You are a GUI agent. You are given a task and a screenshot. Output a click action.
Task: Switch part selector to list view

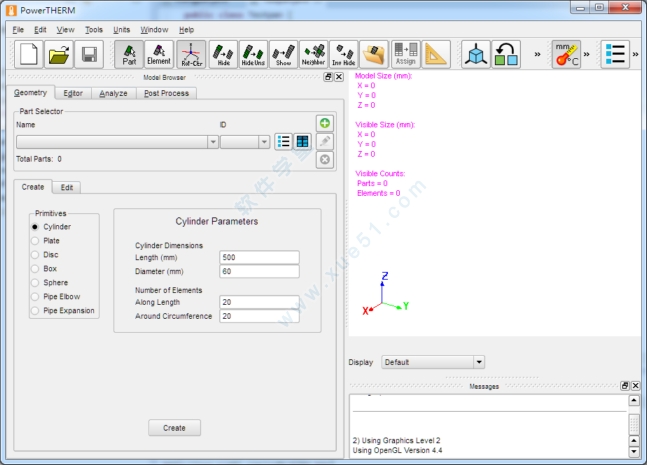pyautogui.click(x=283, y=142)
